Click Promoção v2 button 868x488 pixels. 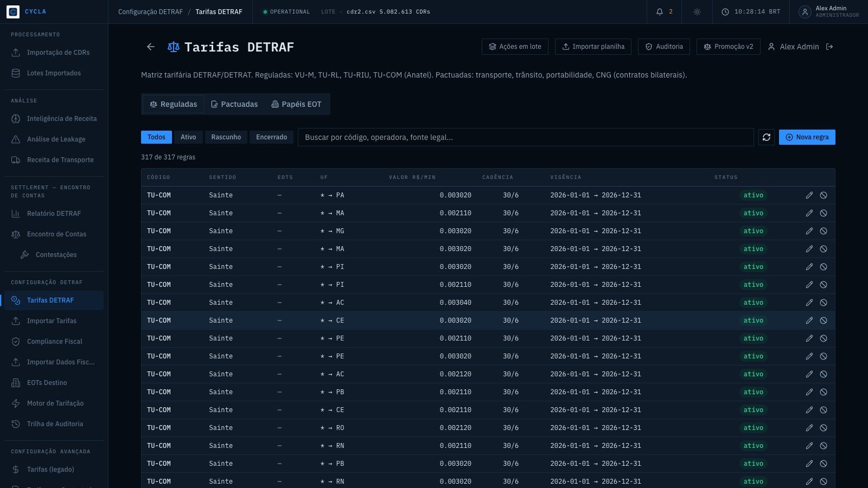[729, 47]
